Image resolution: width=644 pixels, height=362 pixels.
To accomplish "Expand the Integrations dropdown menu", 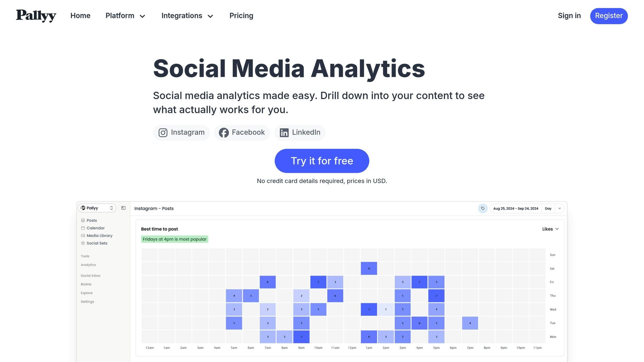I will coord(187,16).
